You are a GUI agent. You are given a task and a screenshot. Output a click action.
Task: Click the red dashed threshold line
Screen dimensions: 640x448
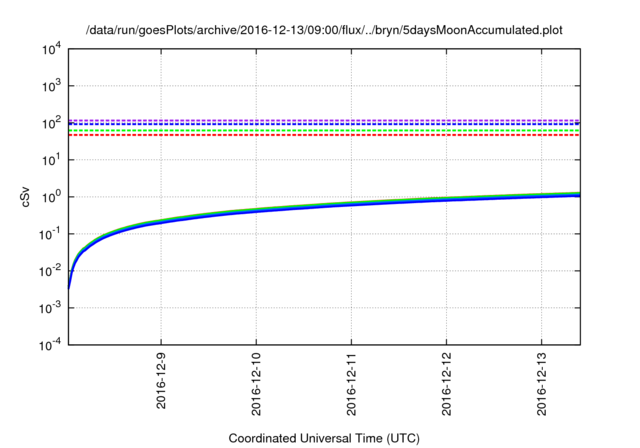click(324, 135)
